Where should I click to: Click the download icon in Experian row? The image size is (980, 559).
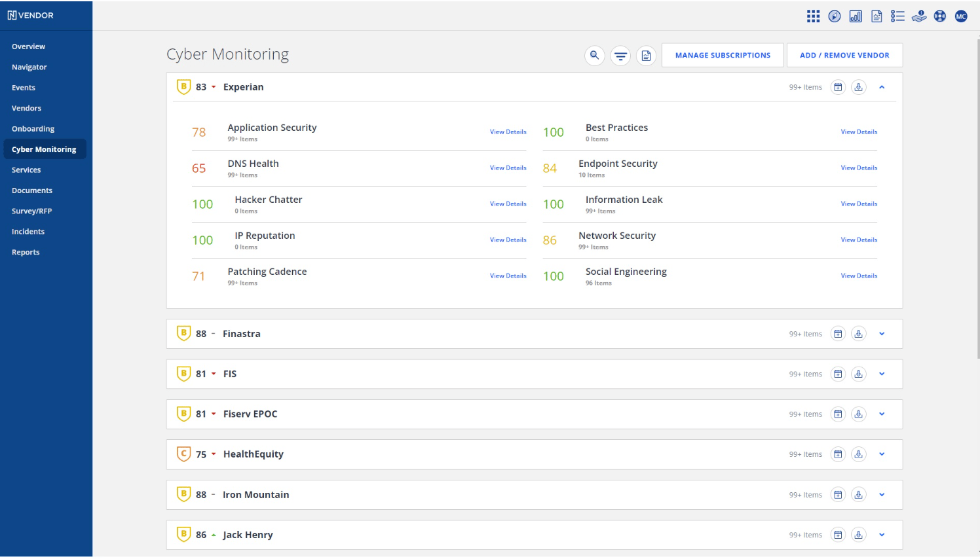[858, 87]
